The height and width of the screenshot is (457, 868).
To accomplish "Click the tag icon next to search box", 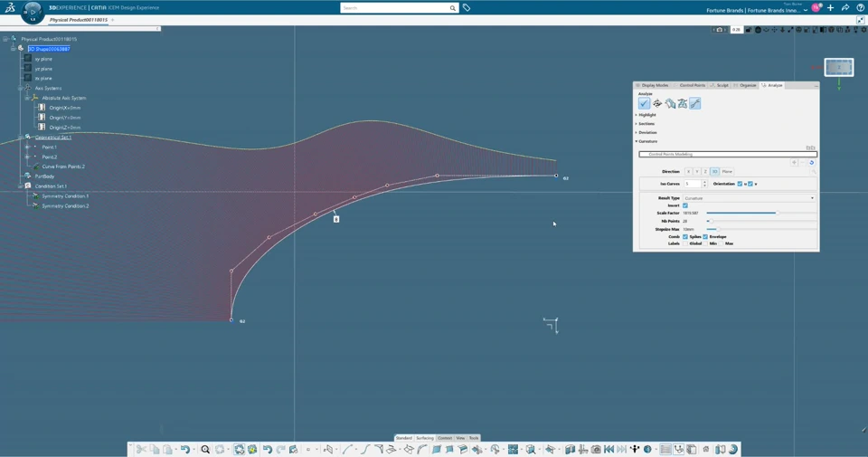I will coord(467,8).
